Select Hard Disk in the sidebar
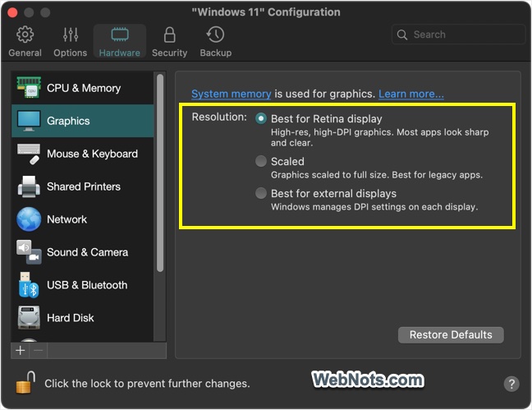Image resolution: width=532 pixels, height=410 pixels. [82, 318]
